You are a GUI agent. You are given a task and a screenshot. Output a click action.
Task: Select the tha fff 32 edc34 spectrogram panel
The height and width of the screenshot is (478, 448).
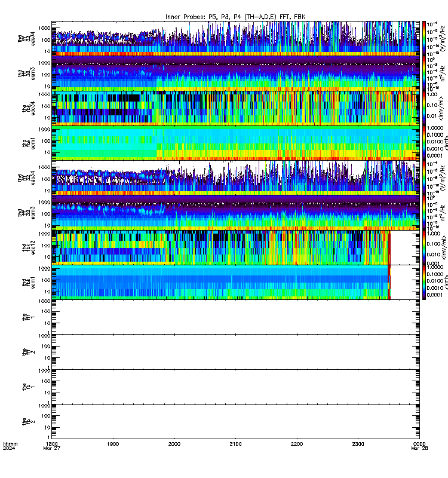point(235,39)
